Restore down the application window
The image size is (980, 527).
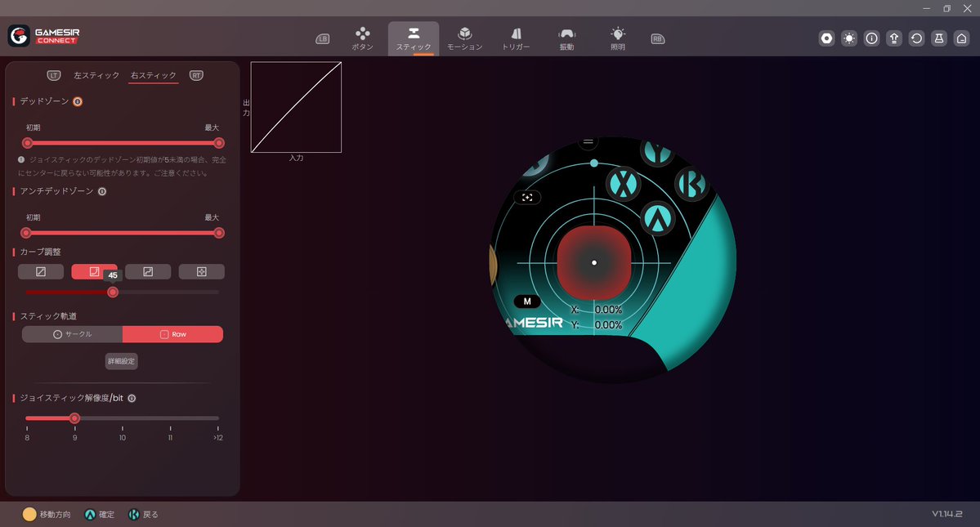tap(946, 8)
